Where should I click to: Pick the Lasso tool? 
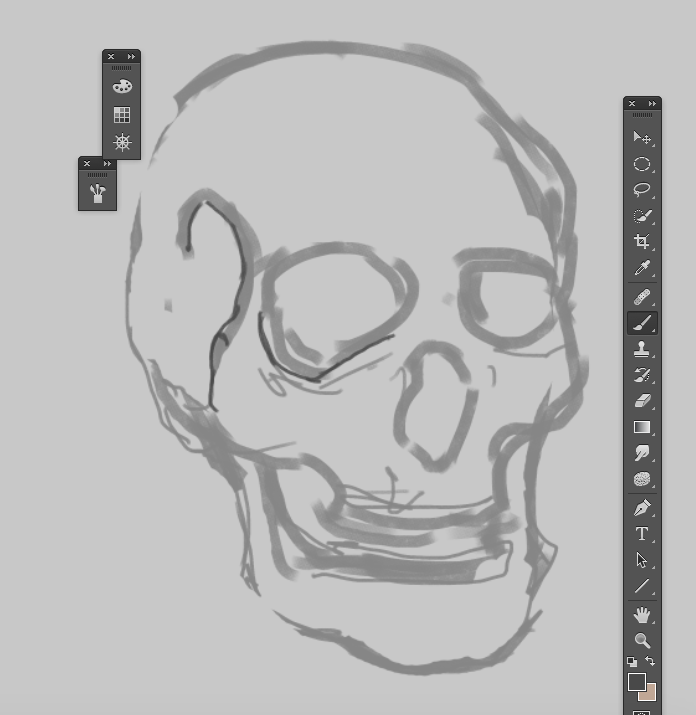pos(642,190)
